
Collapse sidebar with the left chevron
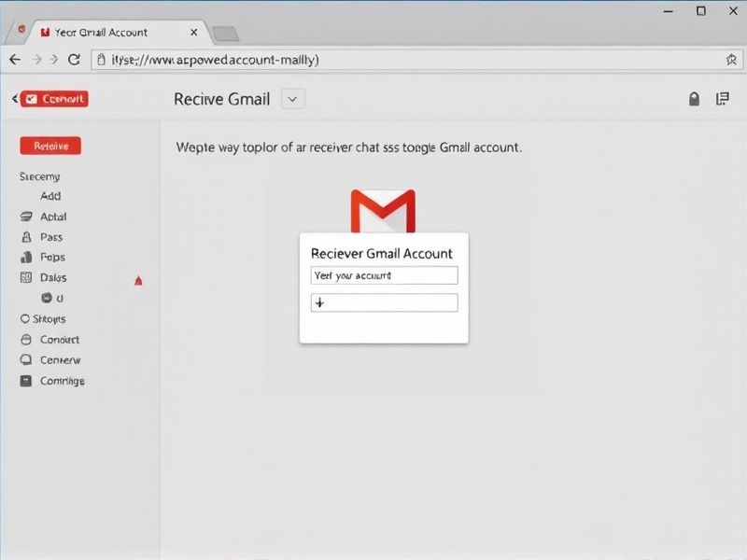(15, 99)
